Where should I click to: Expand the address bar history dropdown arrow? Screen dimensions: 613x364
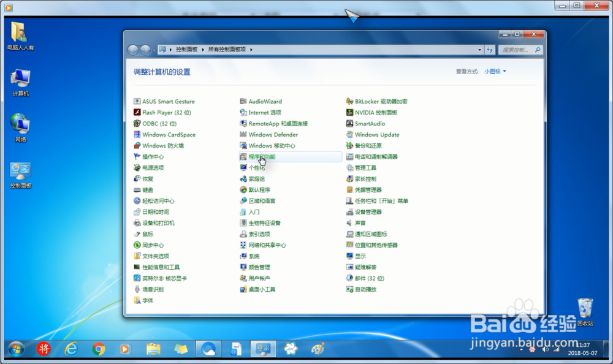480,50
